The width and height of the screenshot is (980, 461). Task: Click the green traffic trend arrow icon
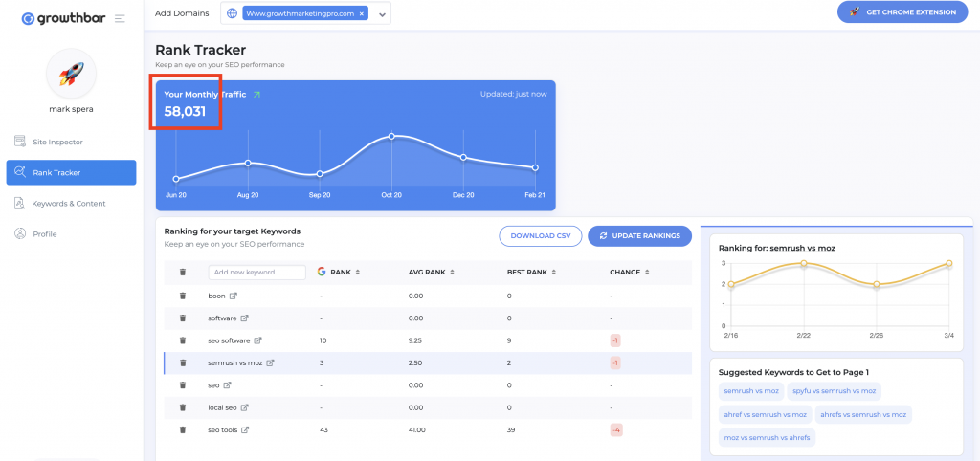point(256,95)
